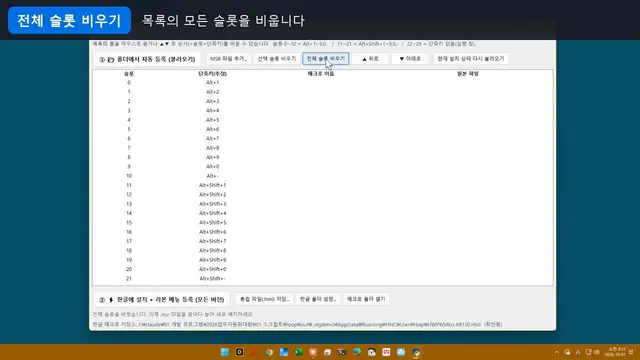640x360 pixels.
Task: Select the row with shortcut Alt+2
Action: 322,92
